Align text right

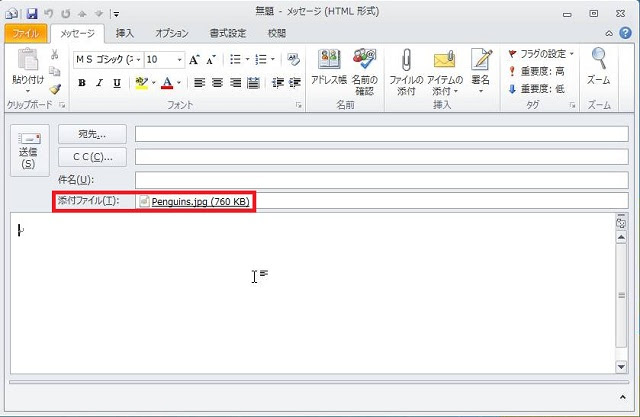235,83
